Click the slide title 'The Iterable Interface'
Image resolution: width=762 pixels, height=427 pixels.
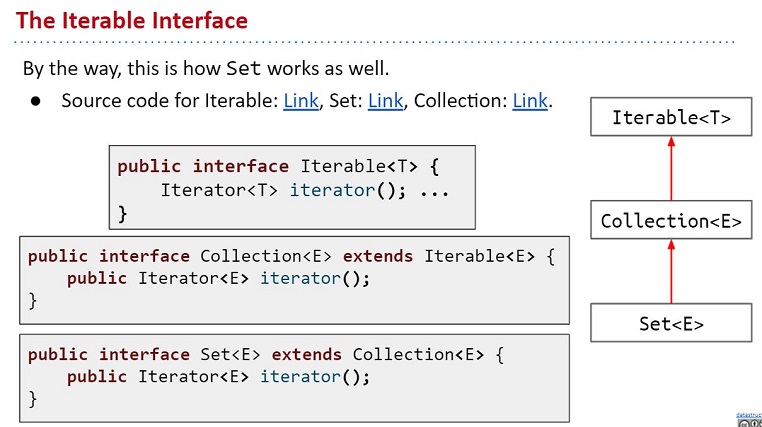(x=132, y=20)
